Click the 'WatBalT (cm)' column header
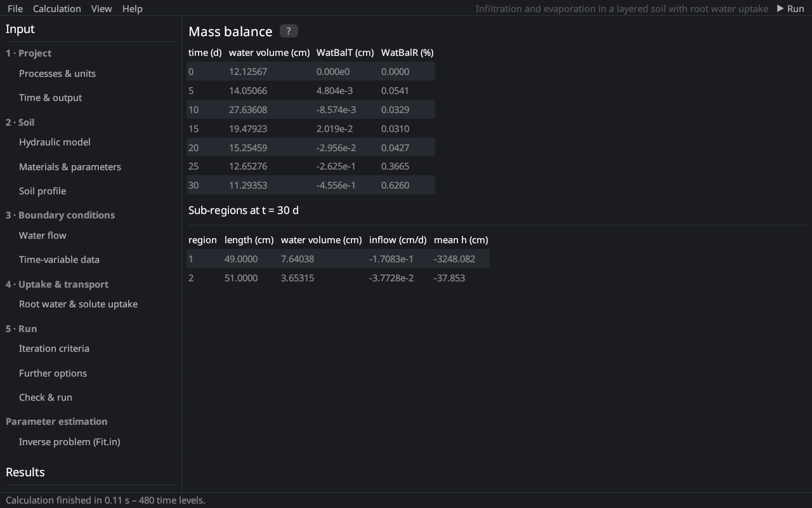This screenshot has width=812, height=508. 345,53
